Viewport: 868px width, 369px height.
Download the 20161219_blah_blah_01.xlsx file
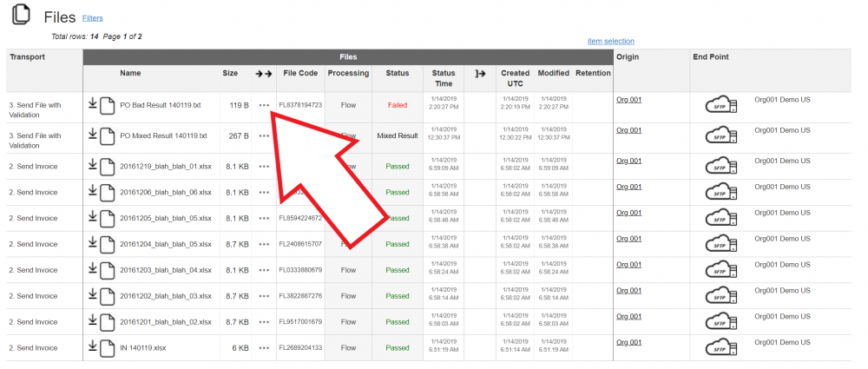(93, 165)
